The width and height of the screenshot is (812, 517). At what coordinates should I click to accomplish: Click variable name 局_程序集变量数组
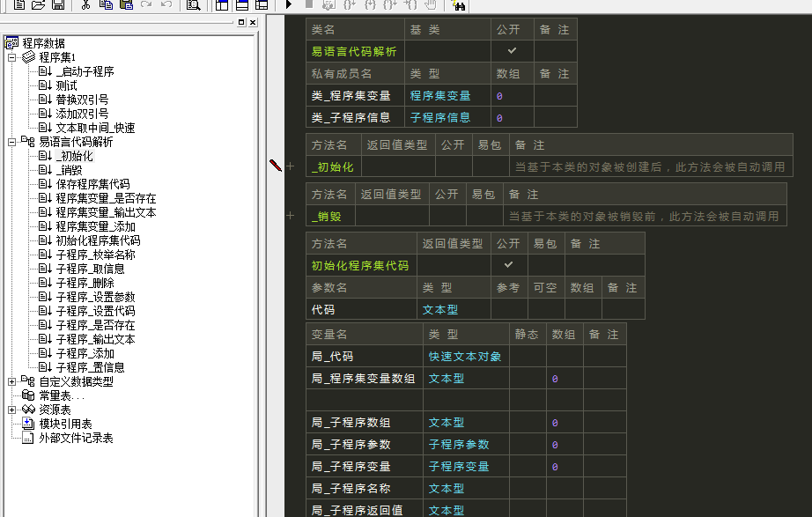click(365, 378)
